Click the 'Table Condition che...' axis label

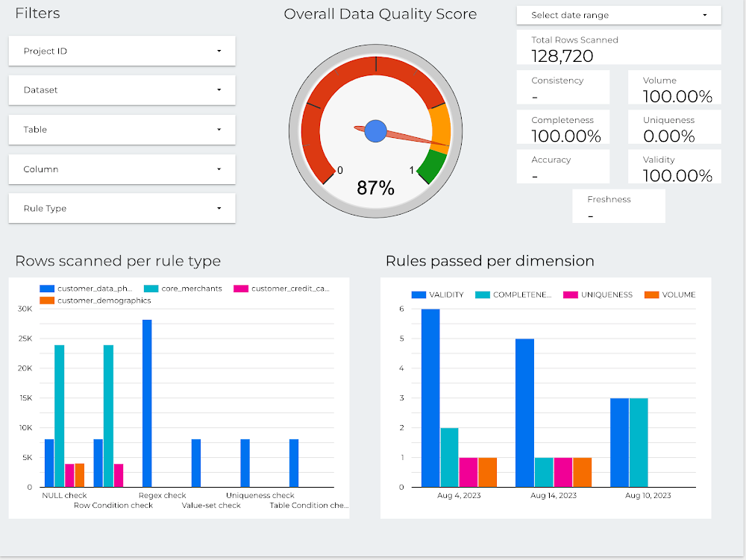[x=310, y=506]
